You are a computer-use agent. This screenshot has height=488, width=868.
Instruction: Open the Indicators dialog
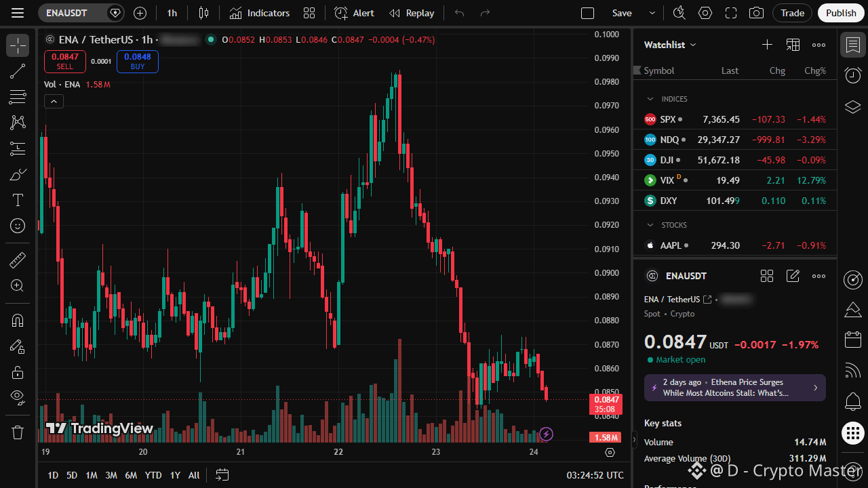(x=260, y=13)
